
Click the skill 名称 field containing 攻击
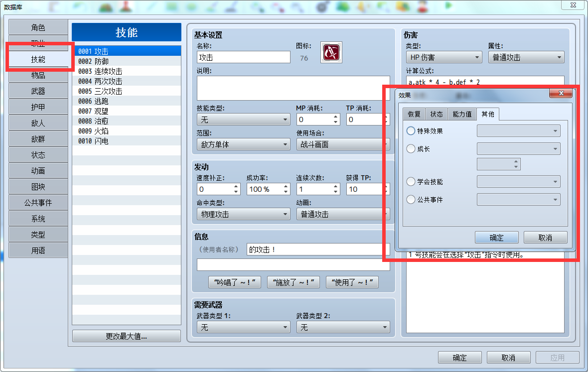pos(243,57)
